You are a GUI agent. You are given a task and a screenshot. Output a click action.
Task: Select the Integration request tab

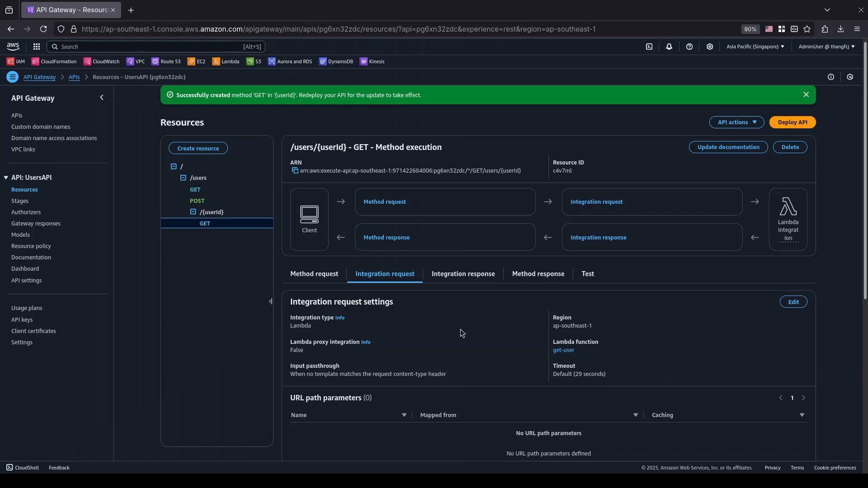(x=385, y=274)
